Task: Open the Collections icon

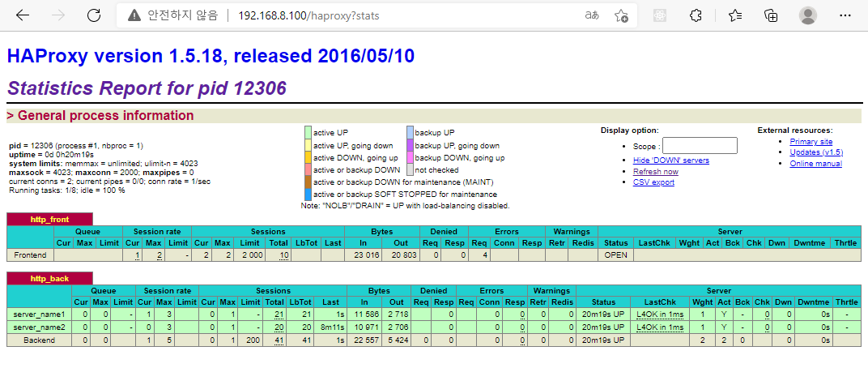Action: (771, 15)
